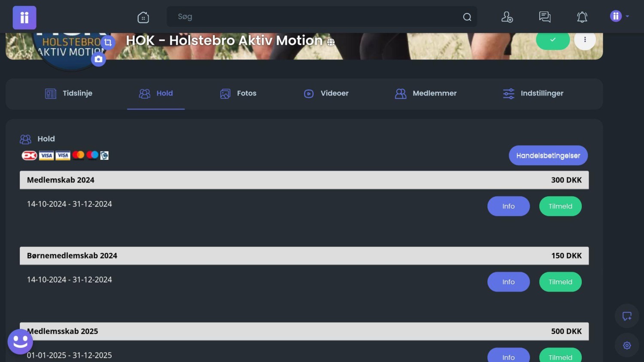Tilmeld to Børnemedlemskab 2024
This screenshot has width=644, height=362.
[560, 282]
